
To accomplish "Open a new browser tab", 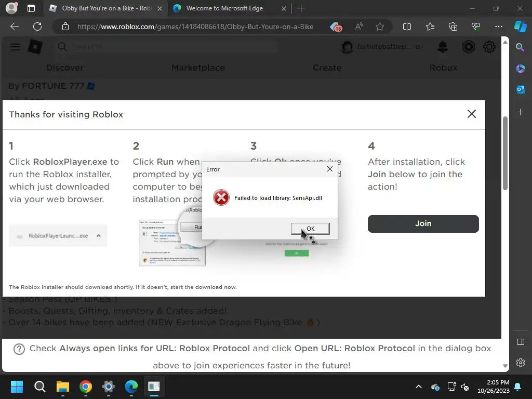I will pyautogui.click(x=301, y=8).
